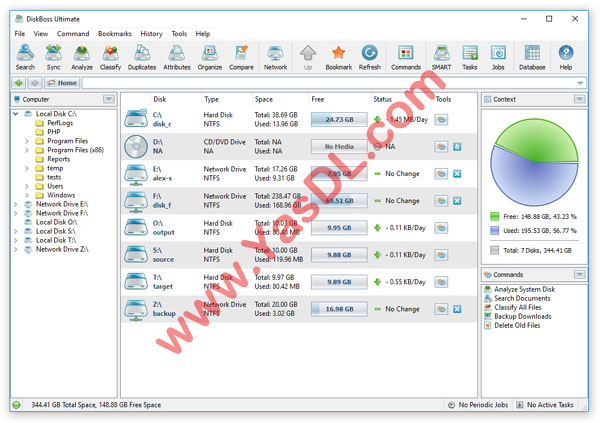This screenshot has height=423, width=600.
Task: Click the pie chart in Context panel
Action: [x=534, y=162]
